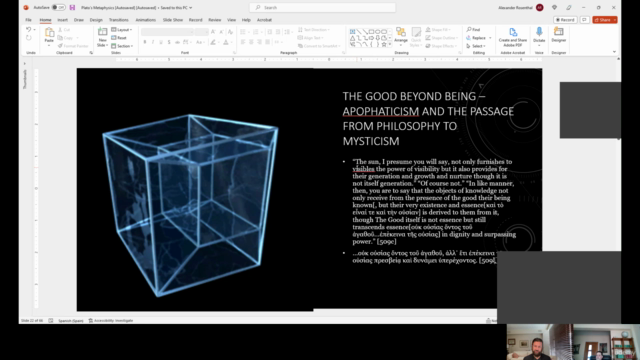This screenshot has height=360, width=640.
Task: Open the File menu
Action: click(x=28, y=20)
